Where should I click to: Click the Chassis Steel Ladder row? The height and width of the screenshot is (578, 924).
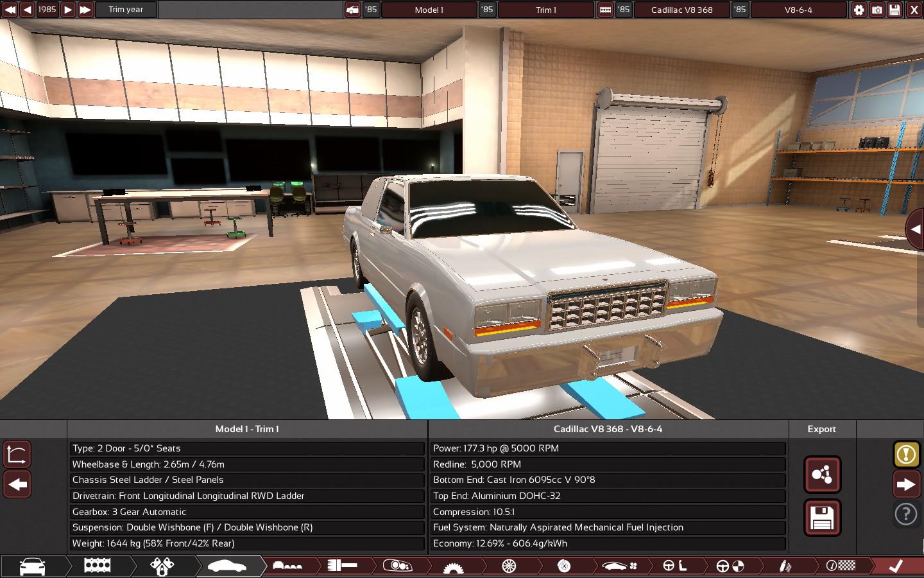click(x=247, y=480)
